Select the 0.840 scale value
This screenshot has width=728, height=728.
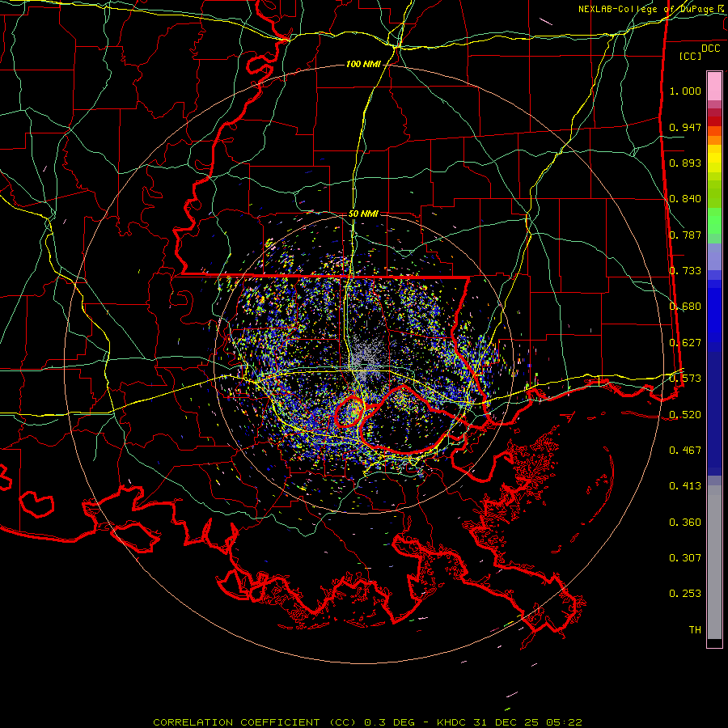click(x=685, y=199)
